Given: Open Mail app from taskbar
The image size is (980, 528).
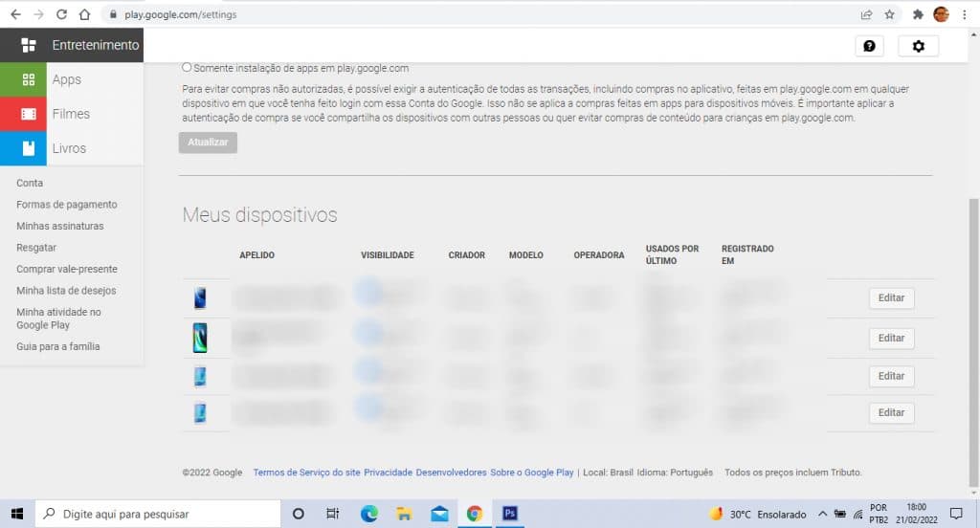Looking at the screenshot, I should 439,514.
